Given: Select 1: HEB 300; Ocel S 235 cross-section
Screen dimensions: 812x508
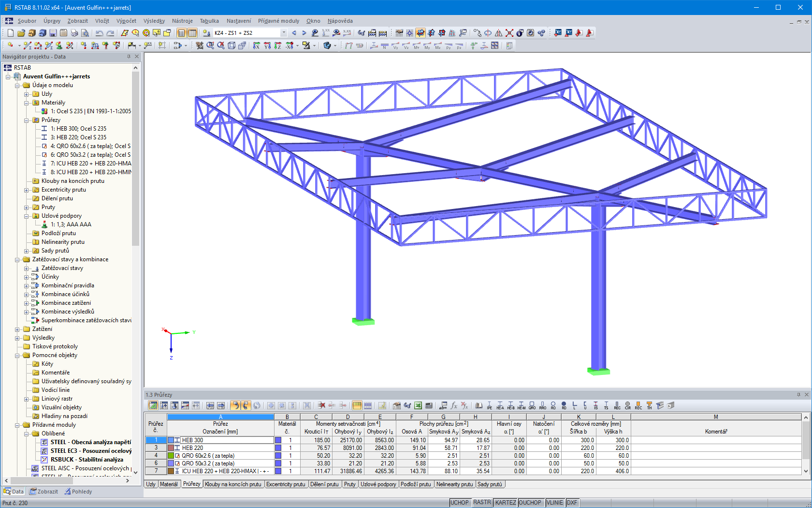Looking at the screenshot, I should click(78, 129).
